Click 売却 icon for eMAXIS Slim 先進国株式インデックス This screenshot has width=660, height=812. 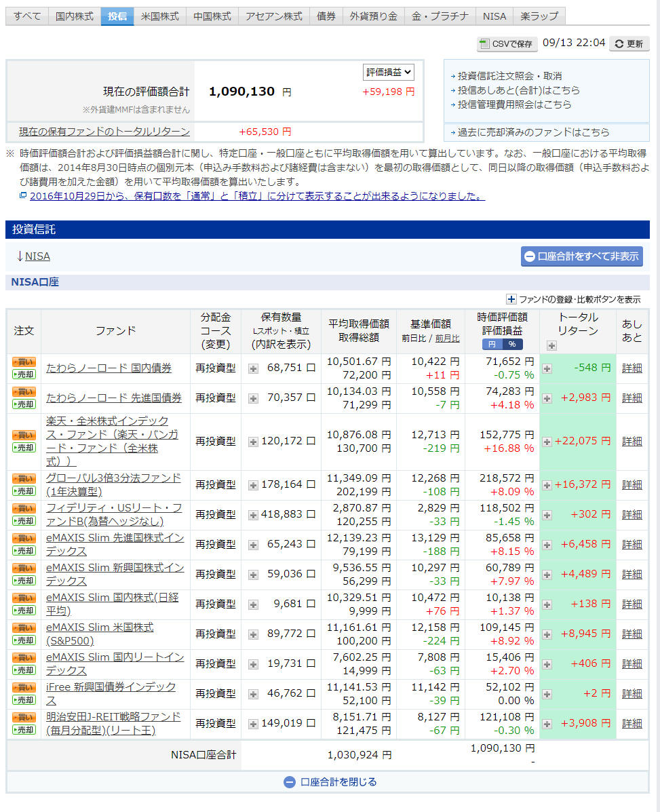[24, 551]
